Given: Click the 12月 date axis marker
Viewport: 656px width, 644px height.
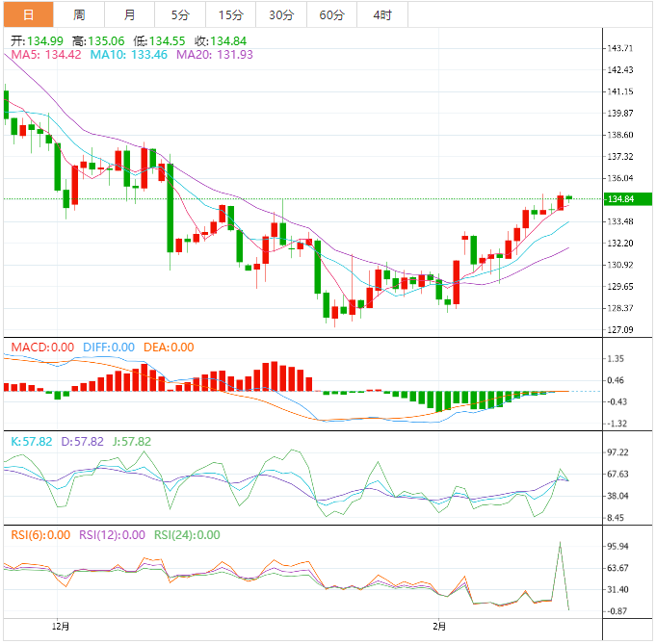Looking at the screenshot, I should (60, 625).
